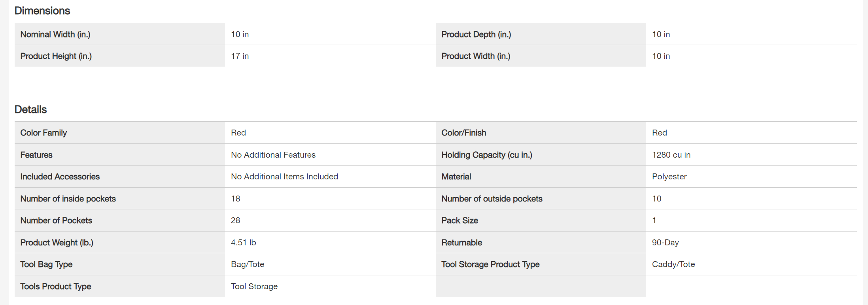Select the Holding Capacity (cu in.) label
Viewport: 868px width, 305px height.
[x=487, y=155]
